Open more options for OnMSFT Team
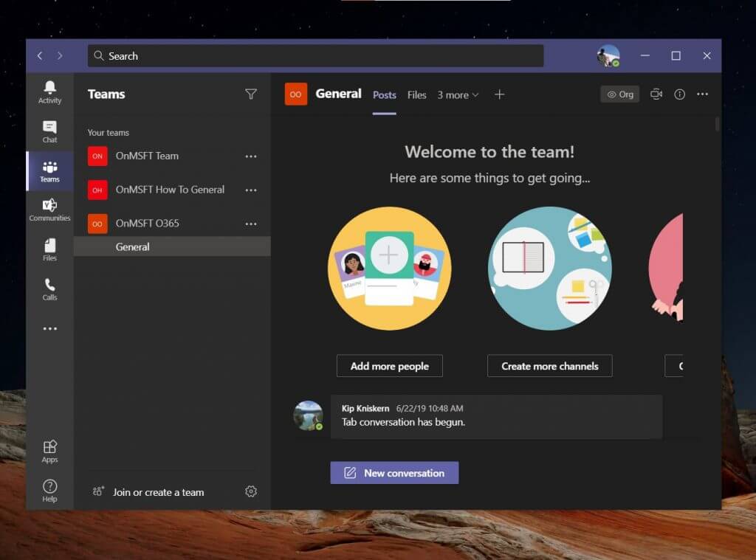756x560 pixels. pos(251,156)
